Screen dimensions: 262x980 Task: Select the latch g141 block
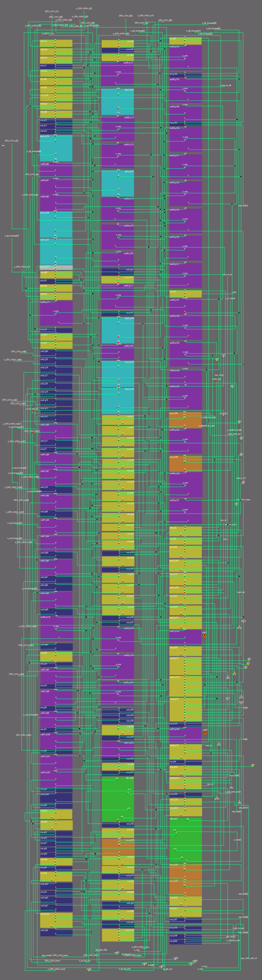[x=118, y=183]
